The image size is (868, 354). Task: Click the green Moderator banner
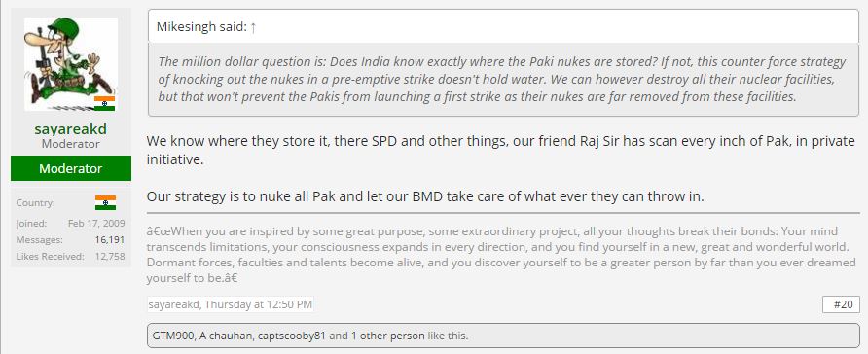[71, 168]
